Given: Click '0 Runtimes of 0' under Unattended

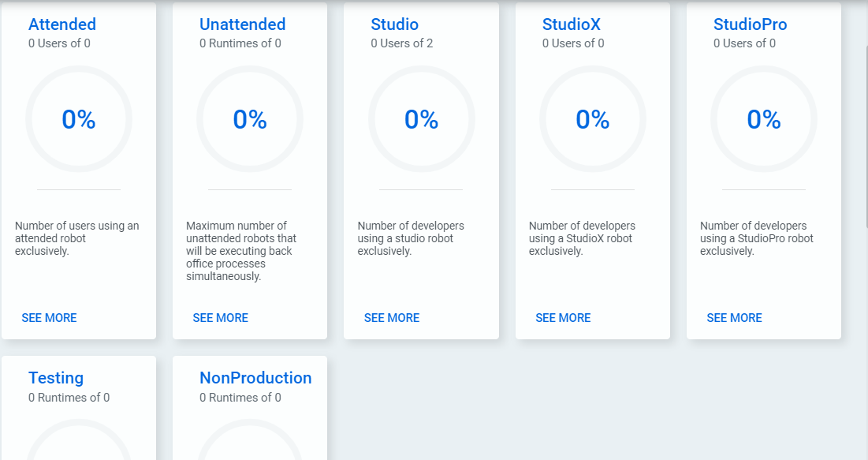Looking at the screenshot, I should tap(240, 43).
